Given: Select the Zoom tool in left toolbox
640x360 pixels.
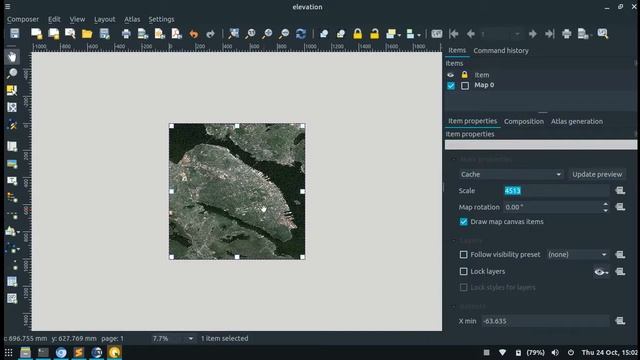Looking at the screenshot, I should click(x=12, y=73).
